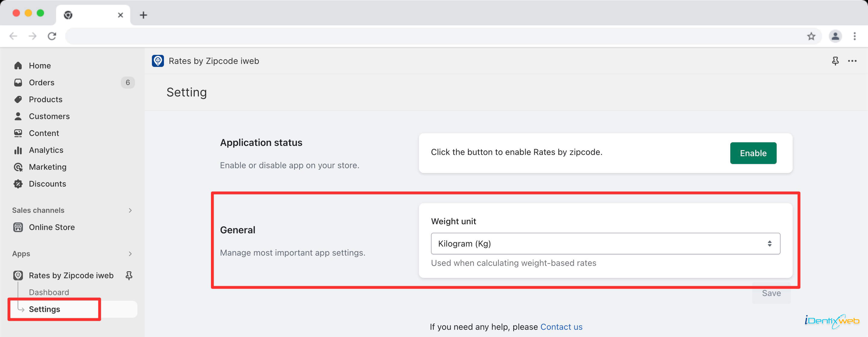
Task: Click 'Manage most important app settings.' text
Action: coord(292,253)
